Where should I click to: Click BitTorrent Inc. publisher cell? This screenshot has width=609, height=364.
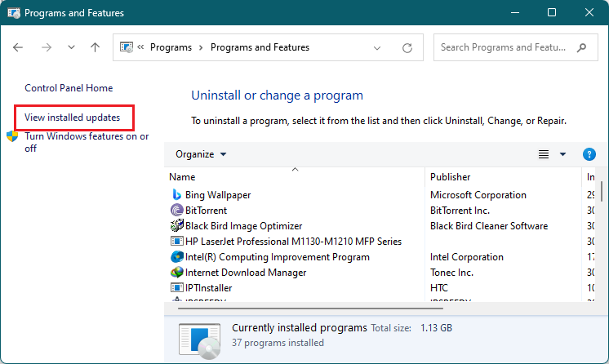pyautogui.click(x=460, y=211)
